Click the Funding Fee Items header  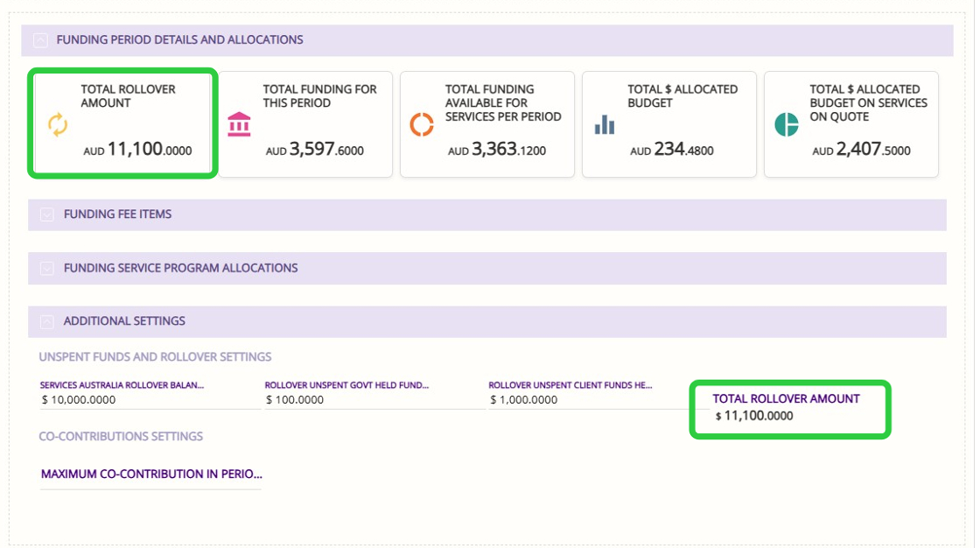click(117, 214)
